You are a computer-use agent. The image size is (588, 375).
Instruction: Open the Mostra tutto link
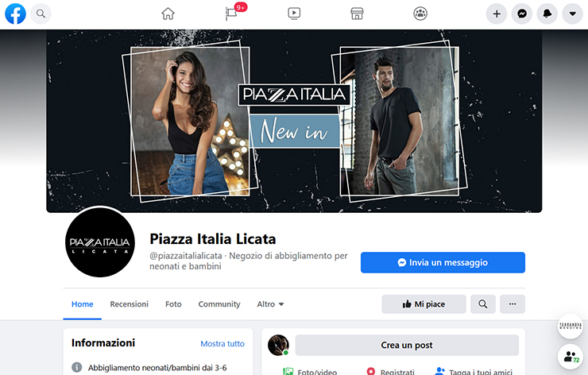click(222, 344)
